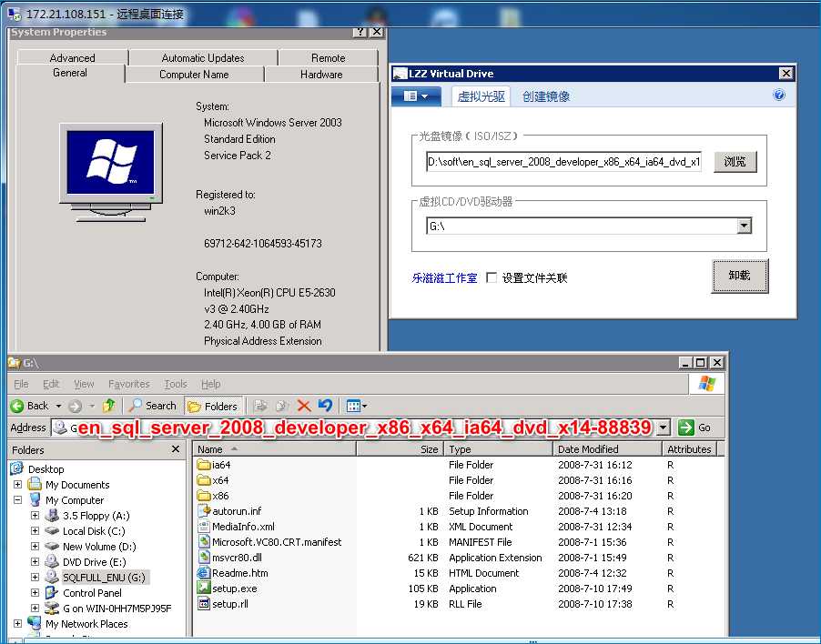Select the x64 folder
This screenshot has height=644, width=821.
213,480
